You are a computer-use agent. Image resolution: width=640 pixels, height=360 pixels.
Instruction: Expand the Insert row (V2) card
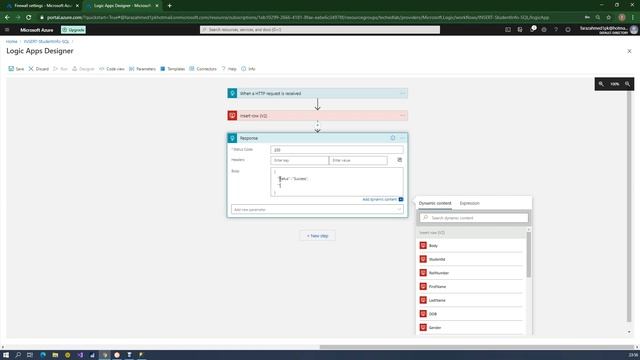click(x=317, y=116)
